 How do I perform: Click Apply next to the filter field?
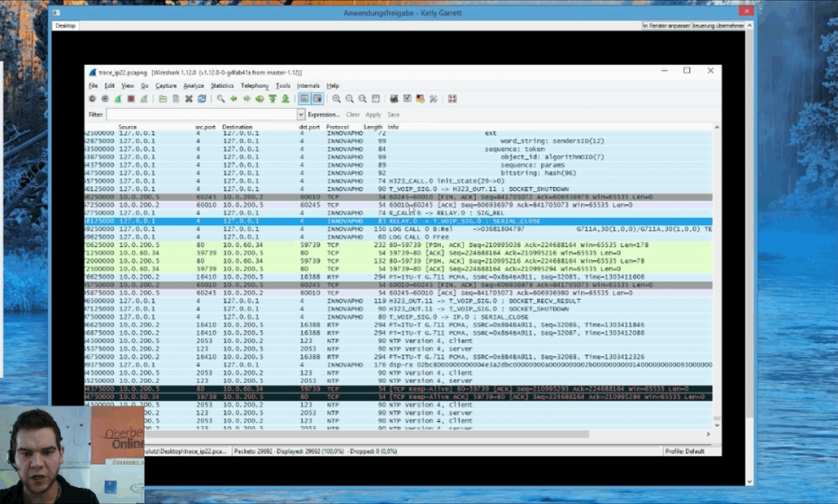point(373,115)
